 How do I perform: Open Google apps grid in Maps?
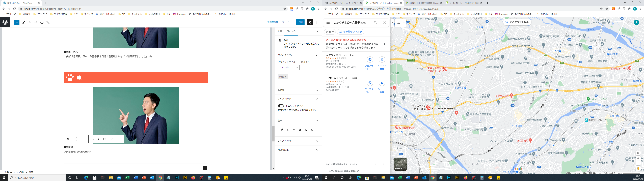629,22
